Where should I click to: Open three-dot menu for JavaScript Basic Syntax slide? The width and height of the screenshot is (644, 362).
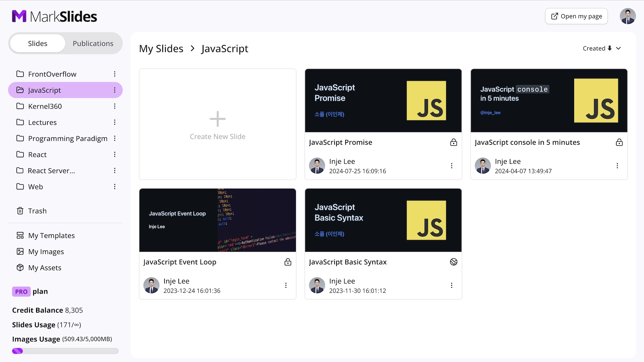click(451, 285)
